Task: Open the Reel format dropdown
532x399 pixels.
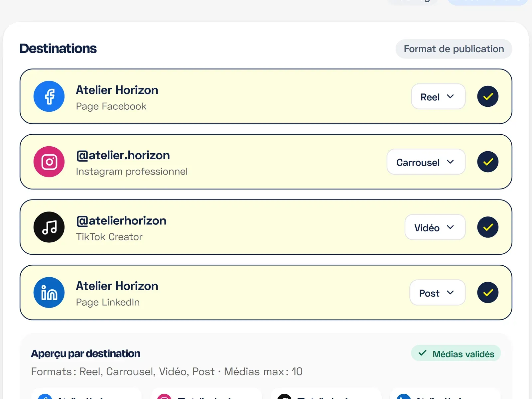Action: (438, 96)
